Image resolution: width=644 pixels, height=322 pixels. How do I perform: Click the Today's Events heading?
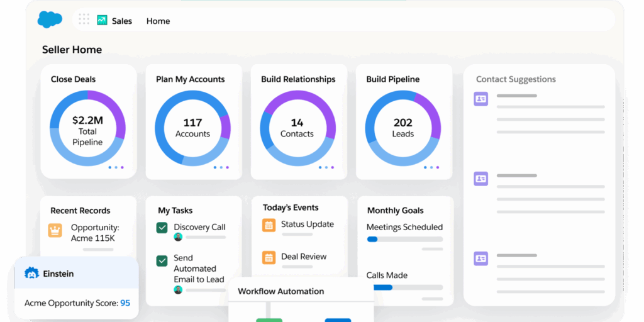291,208
